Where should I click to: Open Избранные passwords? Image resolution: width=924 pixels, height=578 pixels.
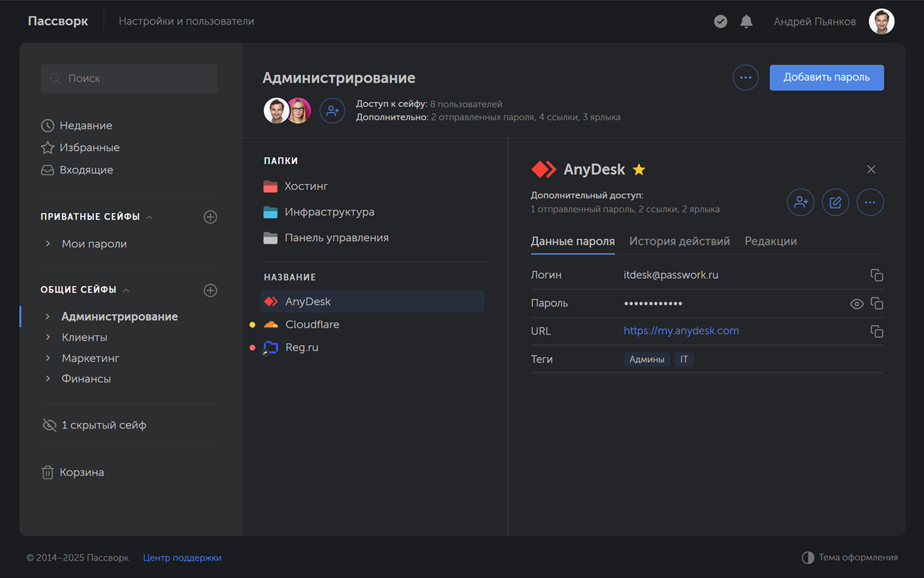pos(80,147)
